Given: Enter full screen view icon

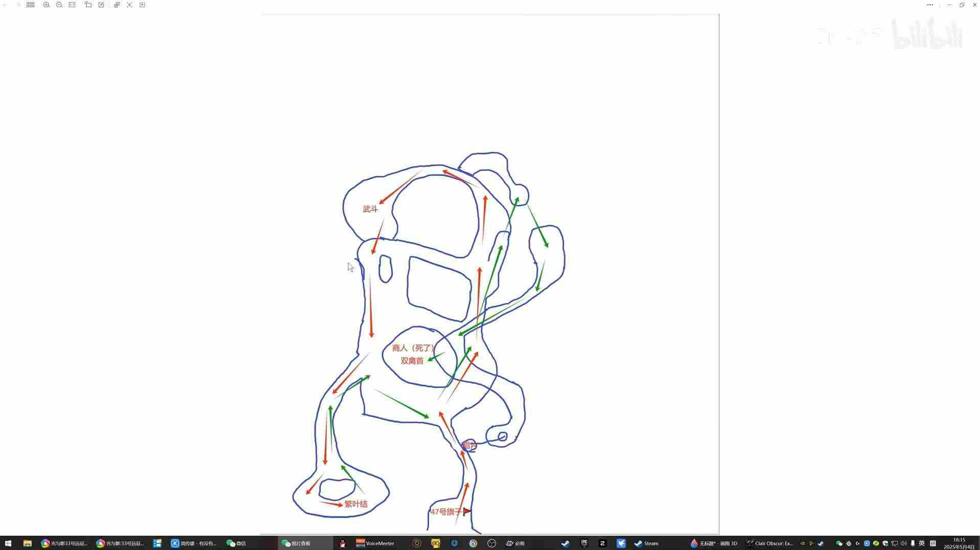Looking at the screenshot, I should (x=129, y=5).
